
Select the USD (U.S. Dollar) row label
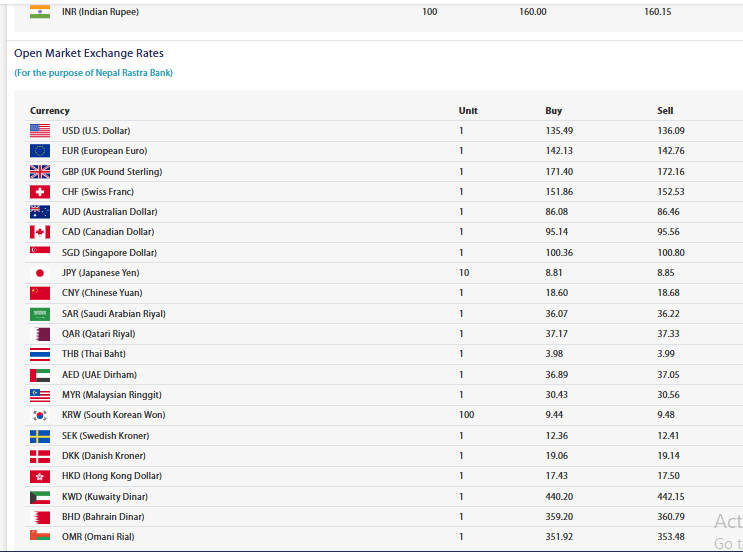96,131
